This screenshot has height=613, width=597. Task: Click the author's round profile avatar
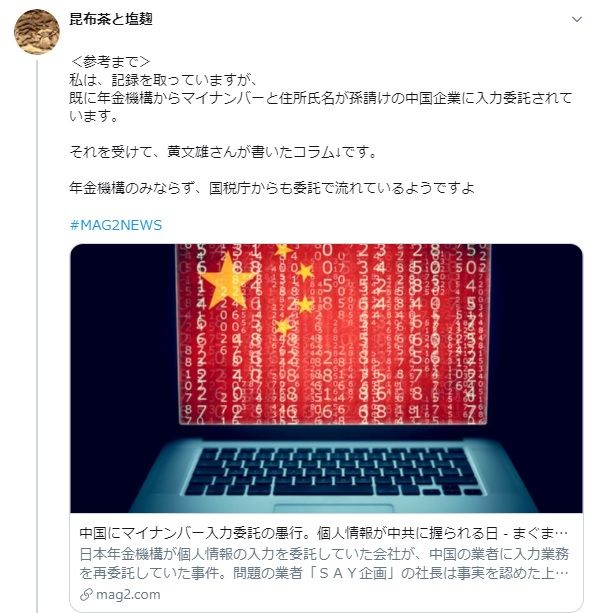(37, 32)
